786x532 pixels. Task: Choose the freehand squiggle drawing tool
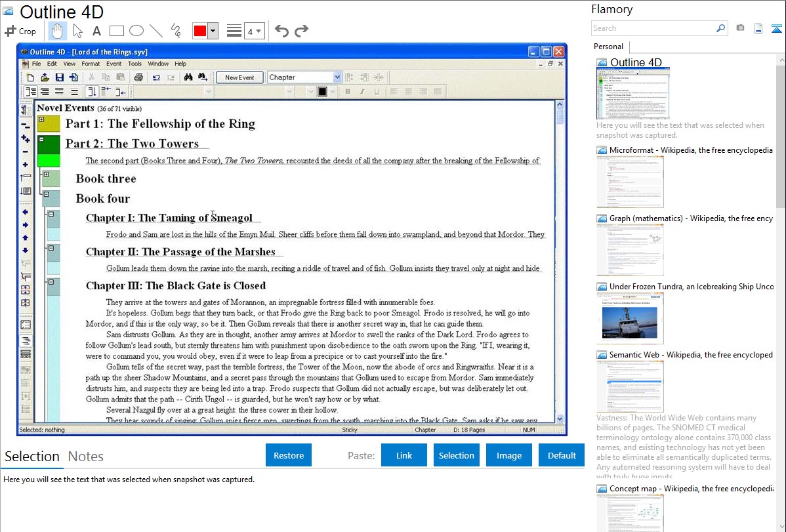(176, 31)
